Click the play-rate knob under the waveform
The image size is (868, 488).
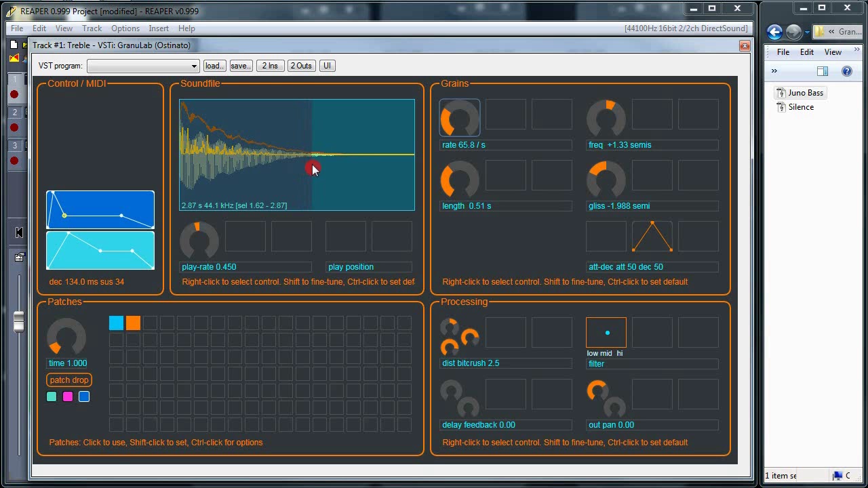(199, 240)
